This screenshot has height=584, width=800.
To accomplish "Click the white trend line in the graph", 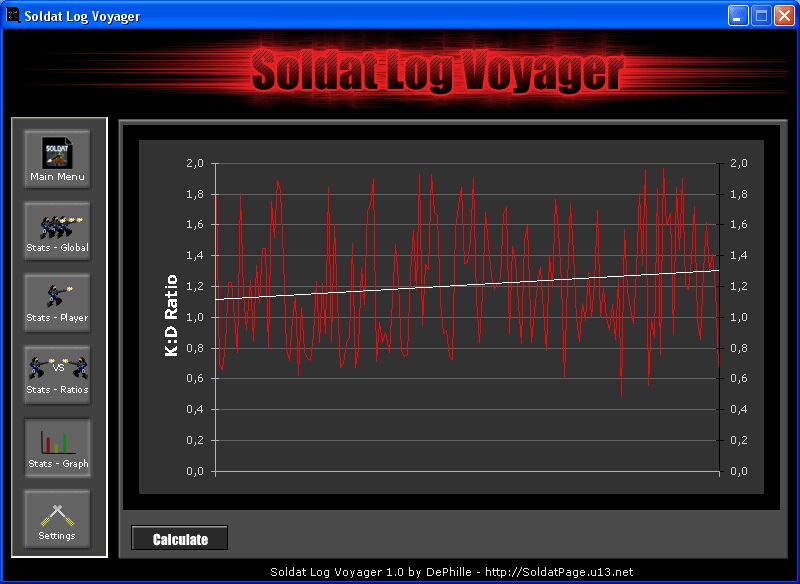I will pos(467,285).
